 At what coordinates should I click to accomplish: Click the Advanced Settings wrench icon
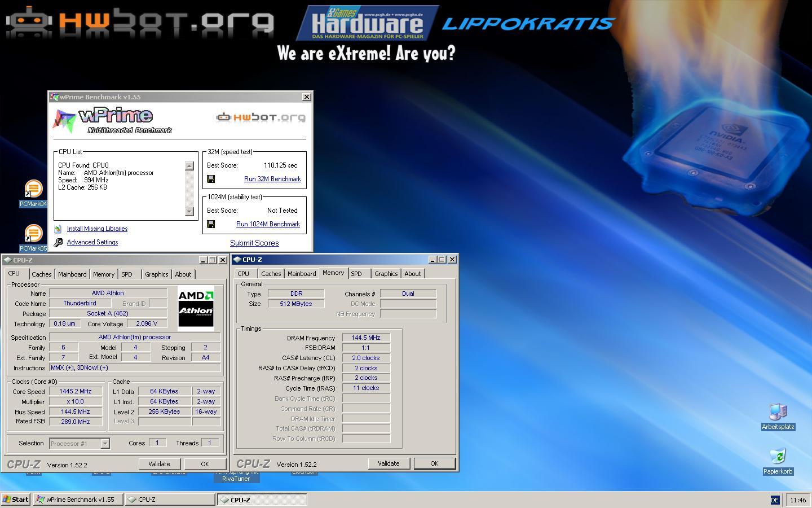[58, 242]
